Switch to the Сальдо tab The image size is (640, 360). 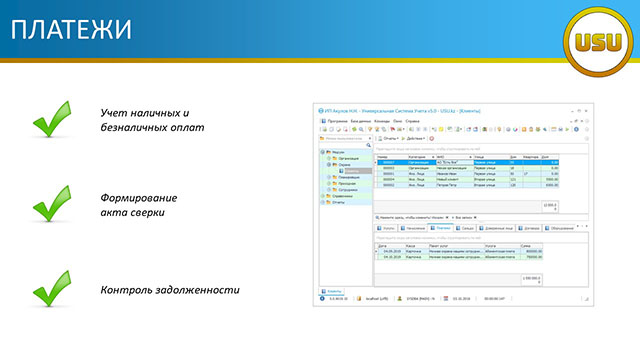[x=465, y=228]
